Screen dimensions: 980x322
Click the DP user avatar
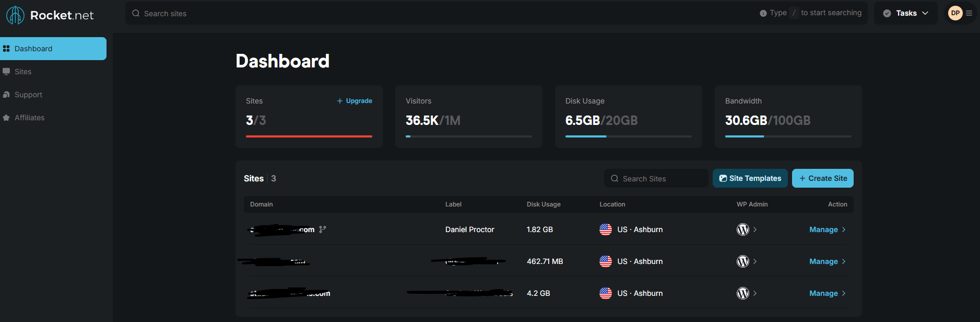[955, 13]
